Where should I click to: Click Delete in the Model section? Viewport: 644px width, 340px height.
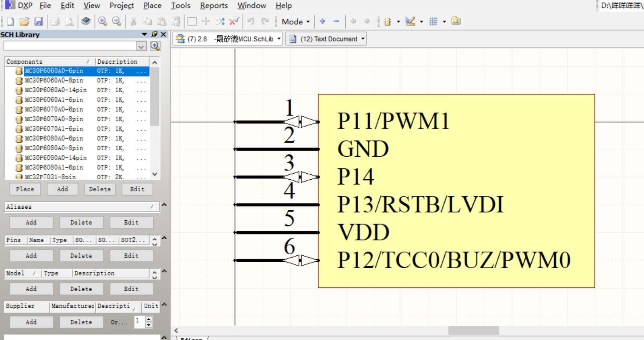click(81, 289)
